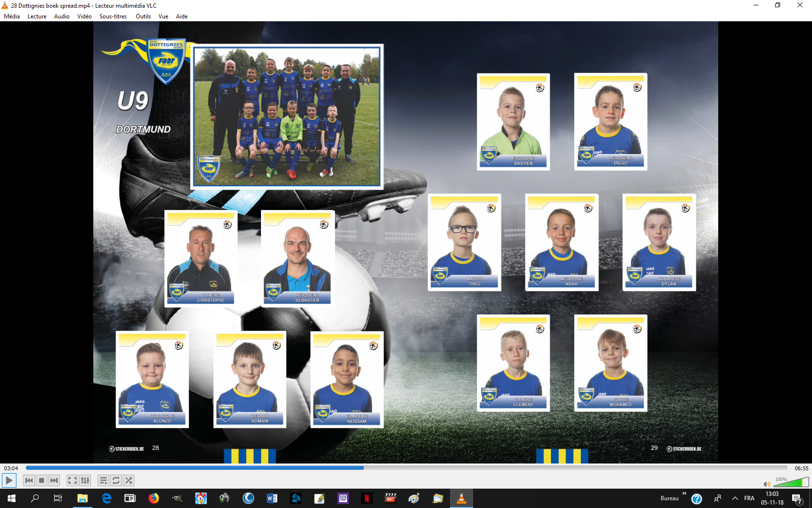Mute audio with the speaker icon
This screenshot has width=812, height=508.
767,484
